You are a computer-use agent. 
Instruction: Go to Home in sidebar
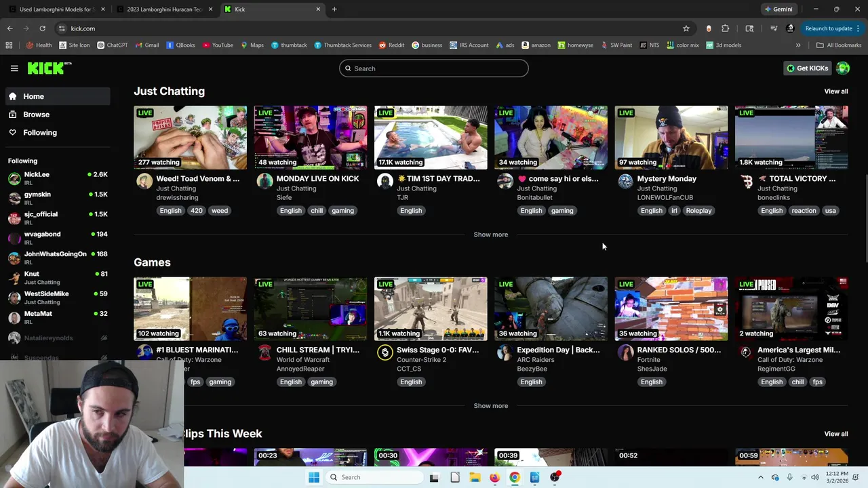coord(58,96)
